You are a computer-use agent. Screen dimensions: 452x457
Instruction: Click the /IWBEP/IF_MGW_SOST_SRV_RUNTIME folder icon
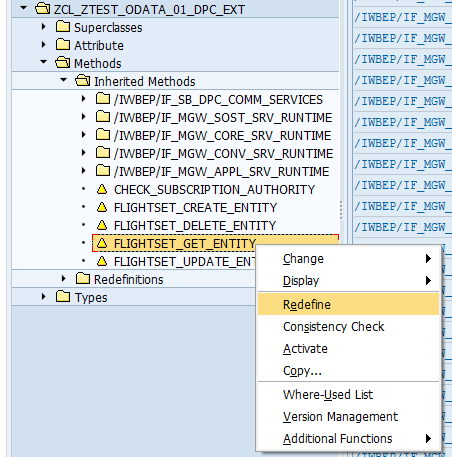coord(103,116)
